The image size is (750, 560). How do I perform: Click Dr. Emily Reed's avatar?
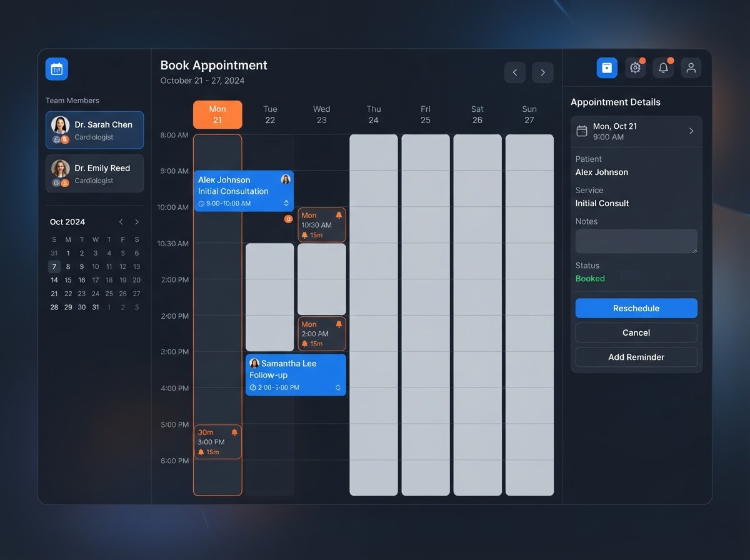60,168
